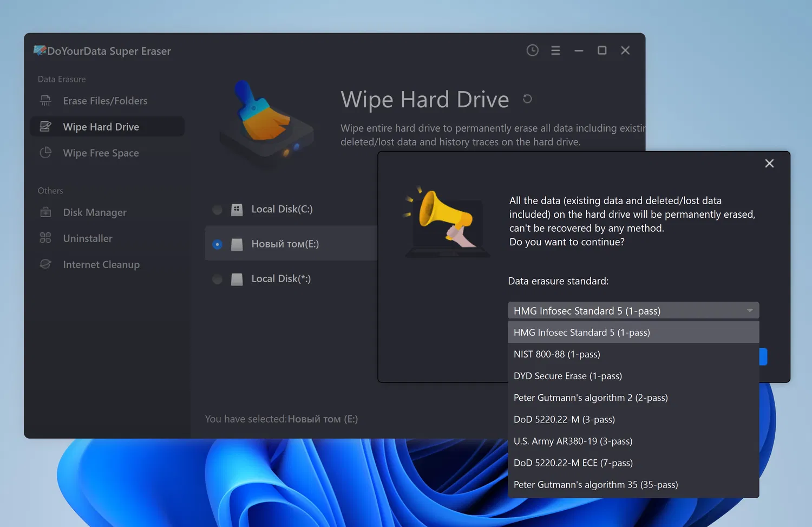Click the DoYourData Super Eraser title text

(x=109, y=51)
